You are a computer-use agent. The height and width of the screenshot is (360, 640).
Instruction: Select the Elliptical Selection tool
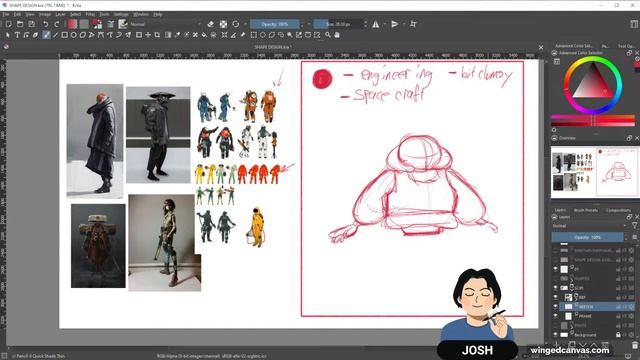(262, 35)
